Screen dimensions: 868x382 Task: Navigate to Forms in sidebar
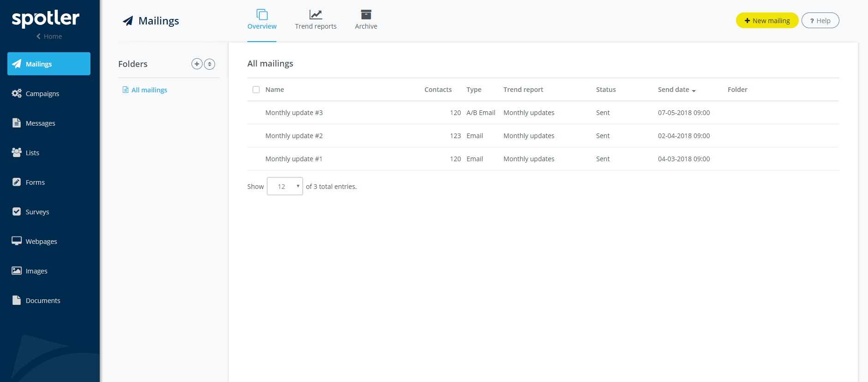(35, 182)
